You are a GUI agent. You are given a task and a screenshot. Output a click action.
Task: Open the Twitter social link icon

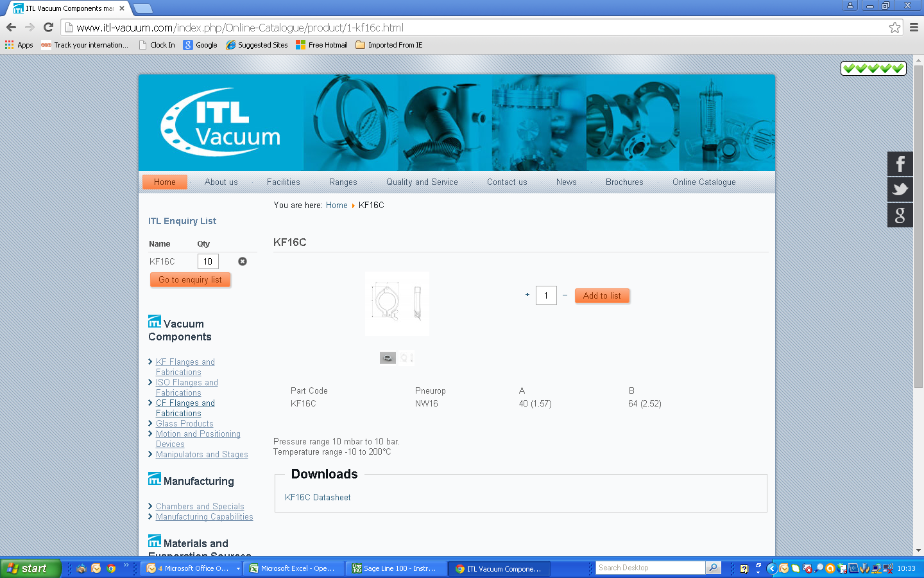pos(900,189)
